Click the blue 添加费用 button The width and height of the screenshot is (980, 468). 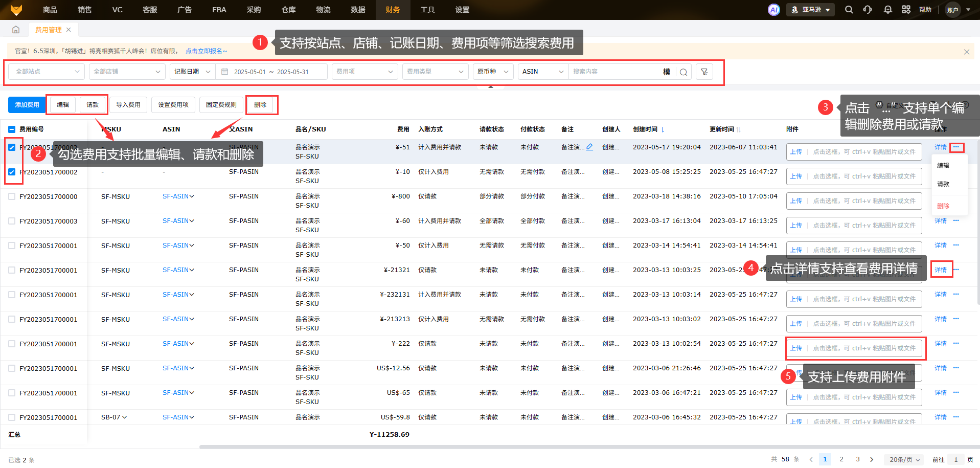click(27, 105)
